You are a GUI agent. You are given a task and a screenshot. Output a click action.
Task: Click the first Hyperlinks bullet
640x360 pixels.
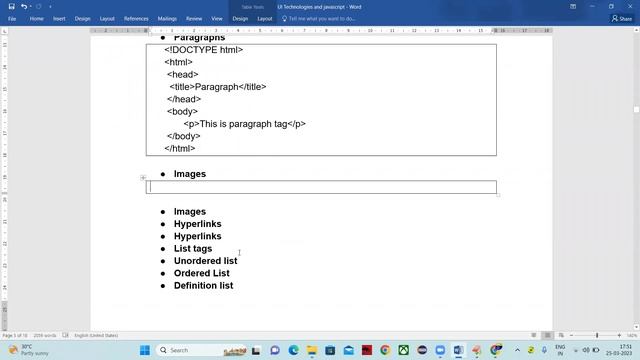(x=198, y=224)
